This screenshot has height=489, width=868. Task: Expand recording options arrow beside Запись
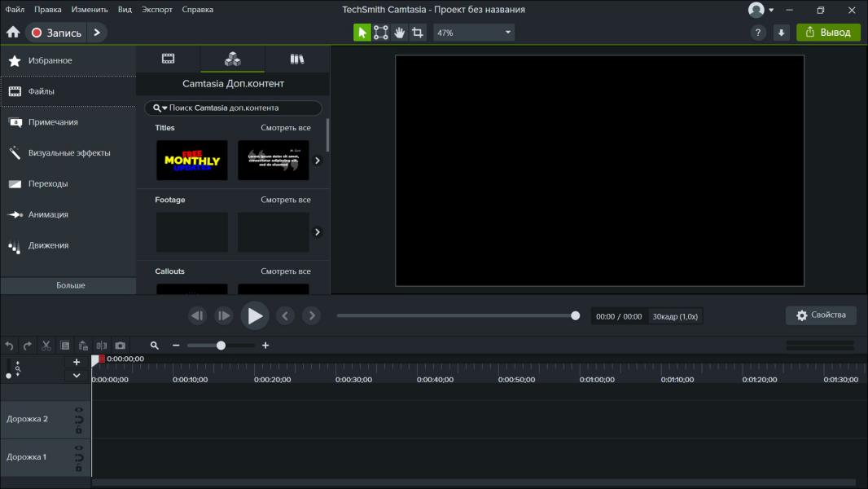97,33
